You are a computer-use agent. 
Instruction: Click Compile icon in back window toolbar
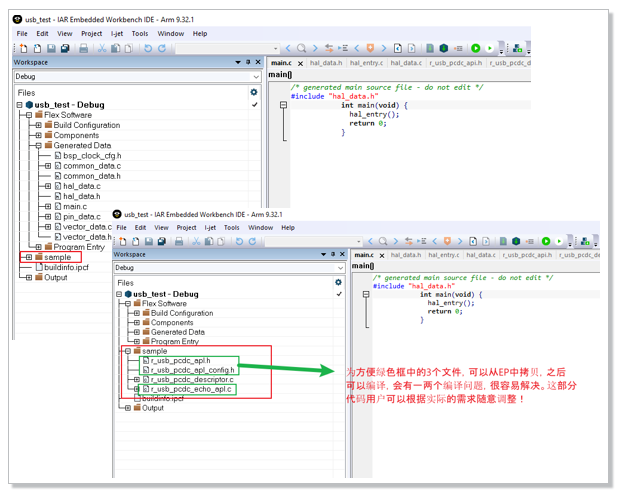[430, 48]
